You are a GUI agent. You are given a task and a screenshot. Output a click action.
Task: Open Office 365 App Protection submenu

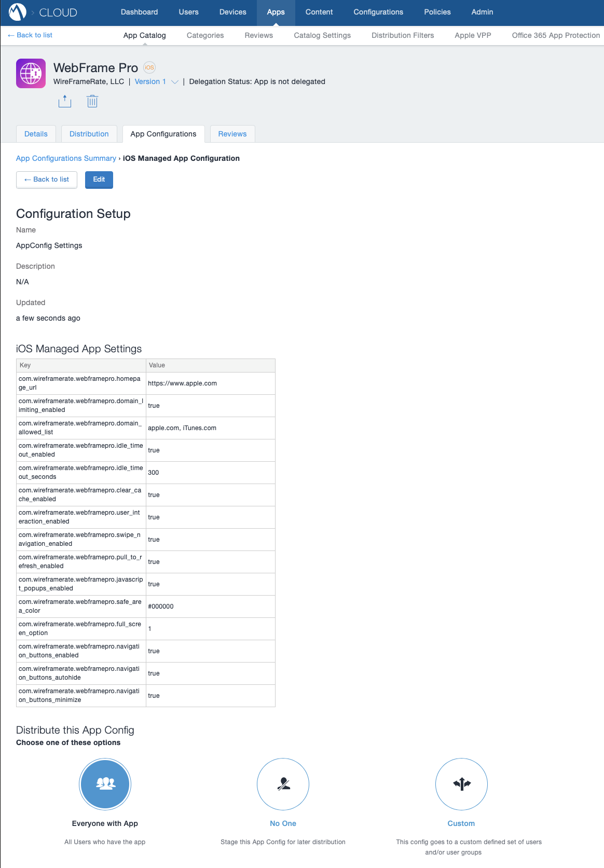(x=556, y=35)
